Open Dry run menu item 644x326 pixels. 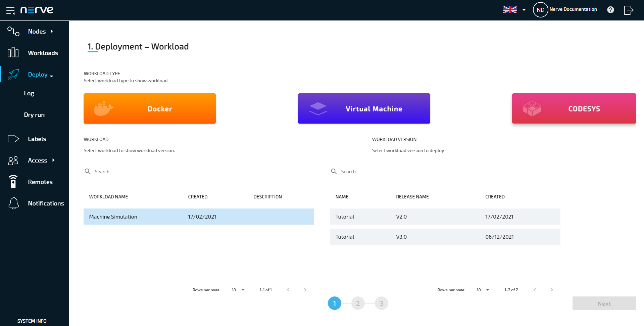click(34, 115)
